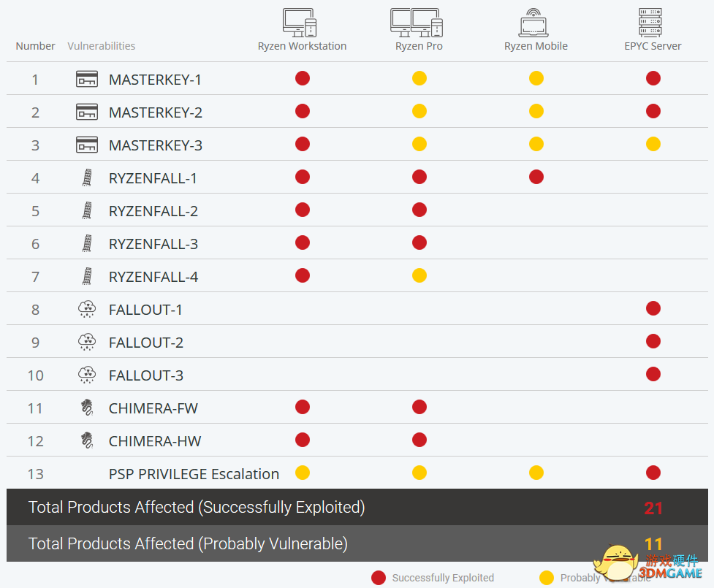Select the "FALLOUT-1" vulnerability name
Screen dimensions: 714x588
pos(145,310)
